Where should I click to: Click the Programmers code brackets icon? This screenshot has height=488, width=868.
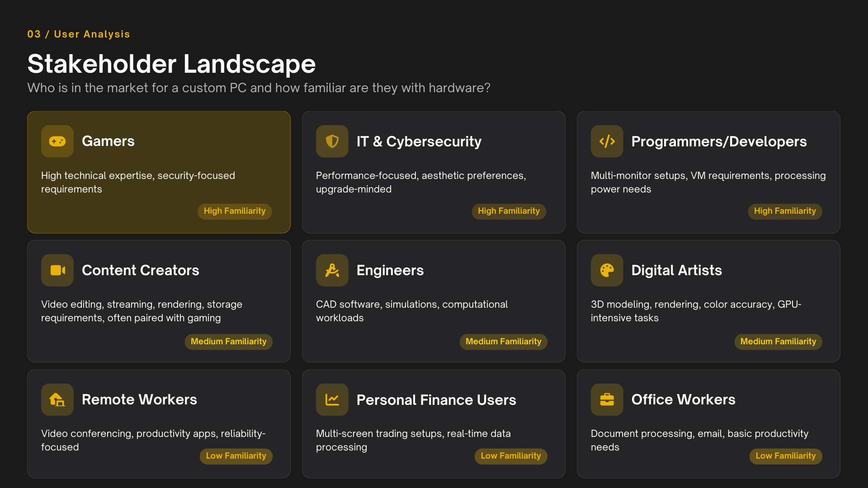click(x=607, y=141)
